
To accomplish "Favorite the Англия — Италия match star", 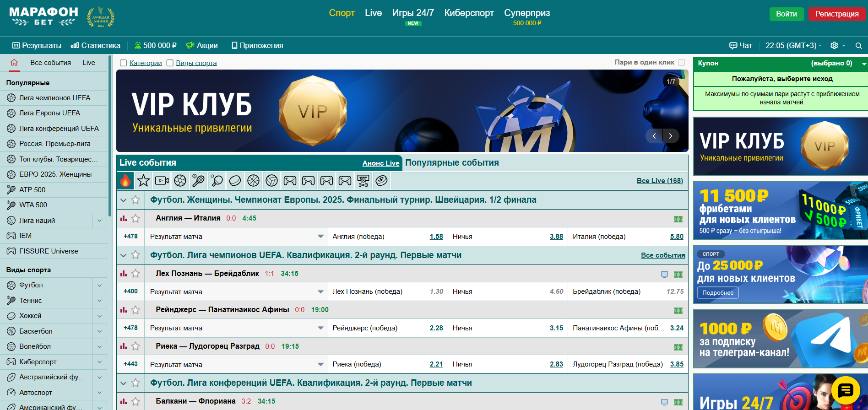I will 136,218.
